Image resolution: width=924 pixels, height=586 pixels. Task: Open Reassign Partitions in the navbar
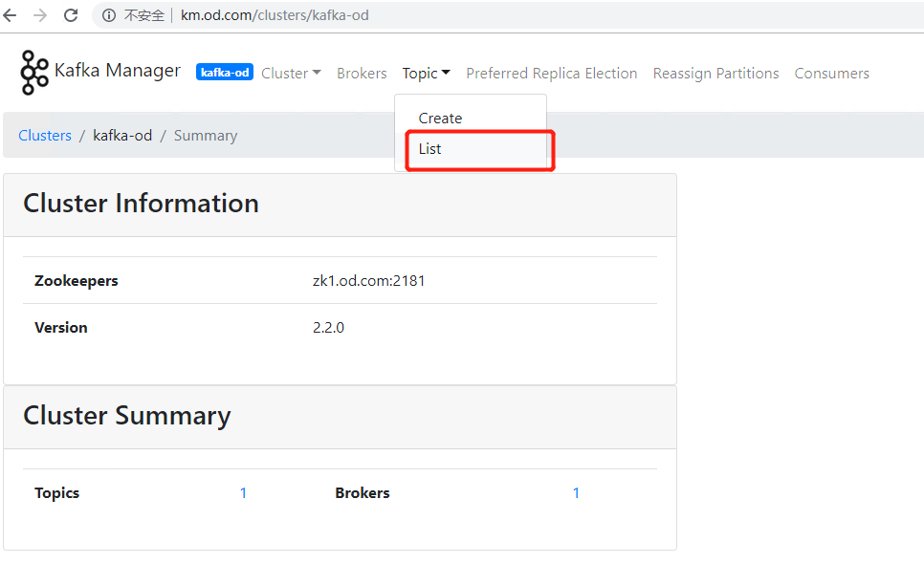[x=715, y=74]
